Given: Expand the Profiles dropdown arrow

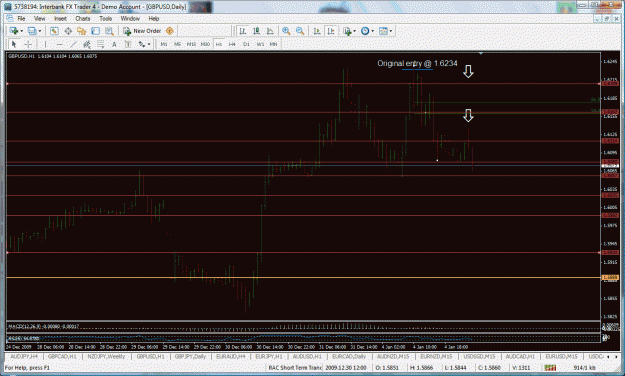Looking at the screenshot, I should pyautogui.click(x=39, y=31).
